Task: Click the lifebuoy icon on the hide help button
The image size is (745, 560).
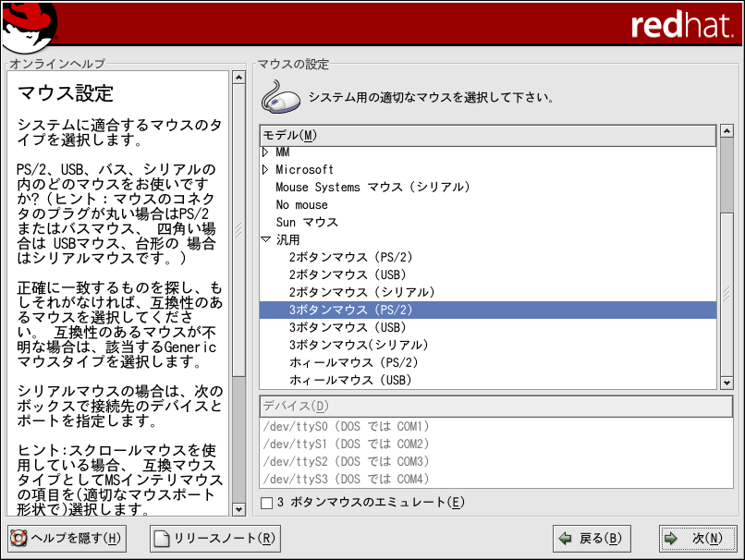Action: [18, 538]
